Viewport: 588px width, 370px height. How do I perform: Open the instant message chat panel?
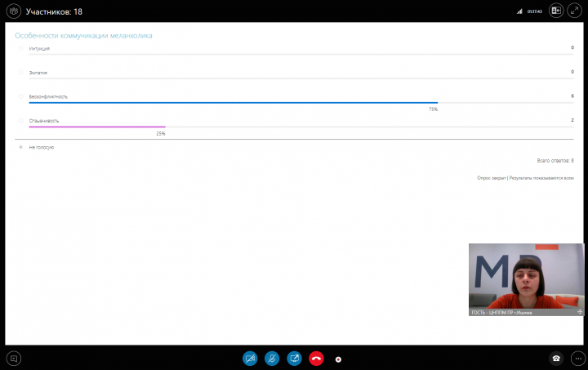[13, 358]
